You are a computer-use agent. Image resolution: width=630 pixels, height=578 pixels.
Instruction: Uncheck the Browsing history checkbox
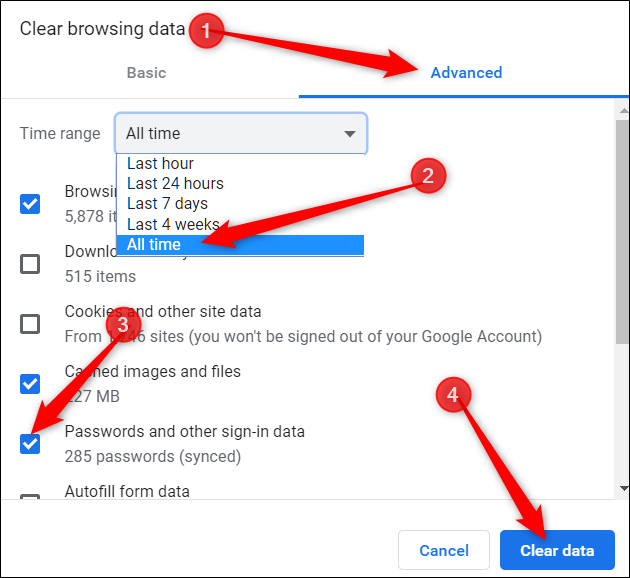(x=30, y=204)
